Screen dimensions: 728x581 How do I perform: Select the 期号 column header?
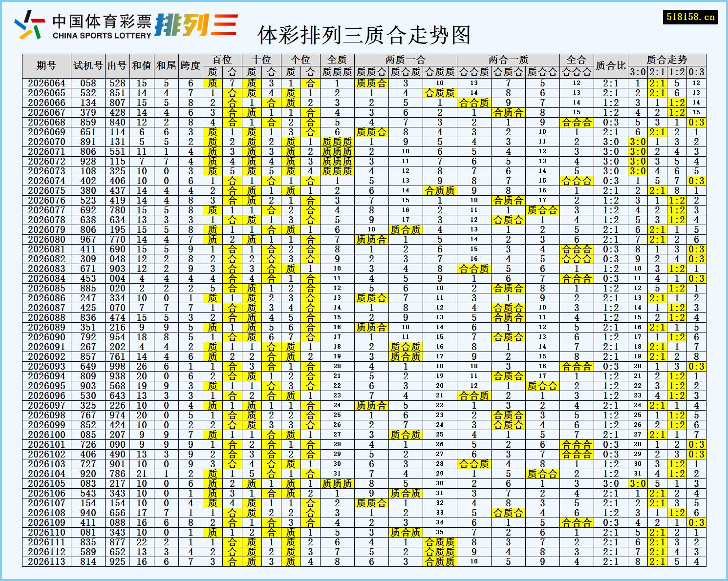coord(46,65)
